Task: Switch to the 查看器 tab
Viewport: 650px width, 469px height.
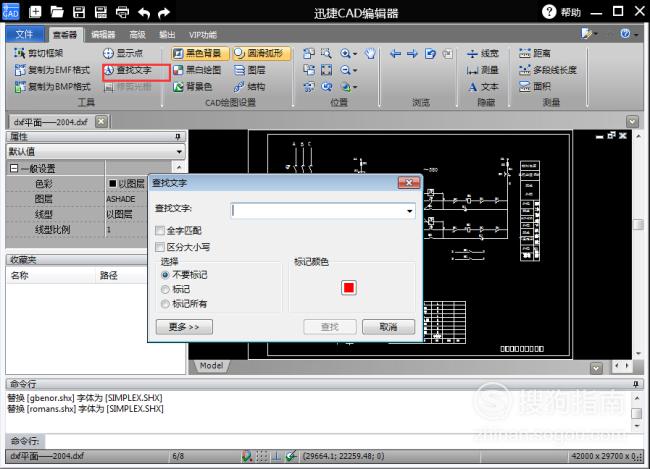Action: tap(65, 35)
